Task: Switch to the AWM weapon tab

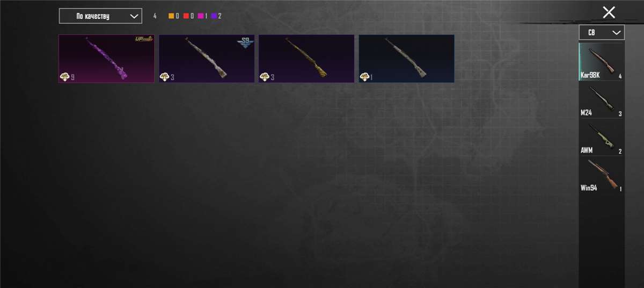Action: click(602, 138)
